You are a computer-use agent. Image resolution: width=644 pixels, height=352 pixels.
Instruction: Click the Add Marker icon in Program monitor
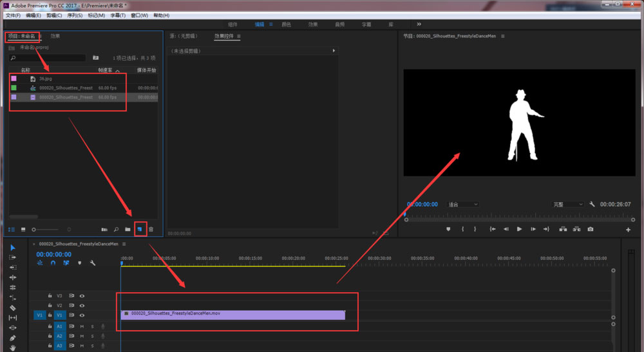[x=448, y=229]
